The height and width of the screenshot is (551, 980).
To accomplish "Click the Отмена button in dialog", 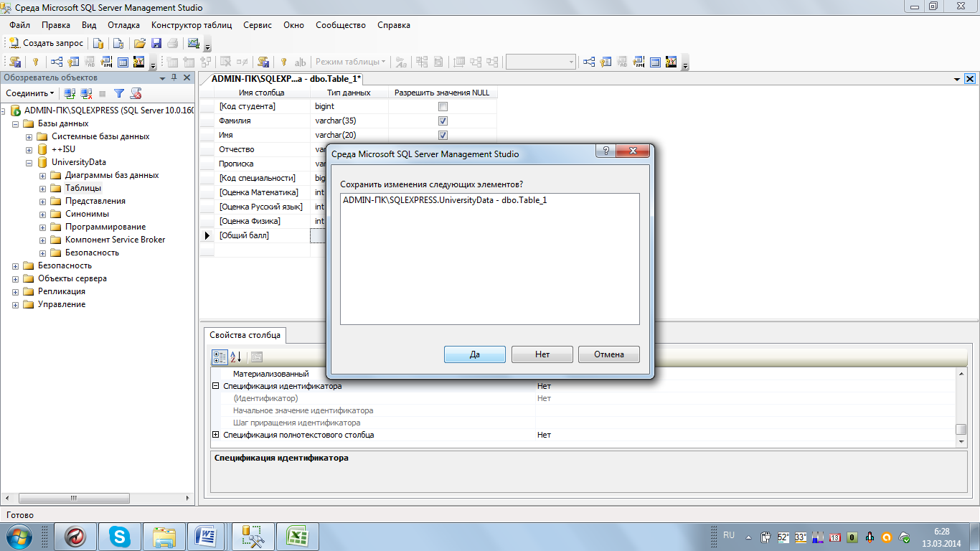I will (608, 354).
